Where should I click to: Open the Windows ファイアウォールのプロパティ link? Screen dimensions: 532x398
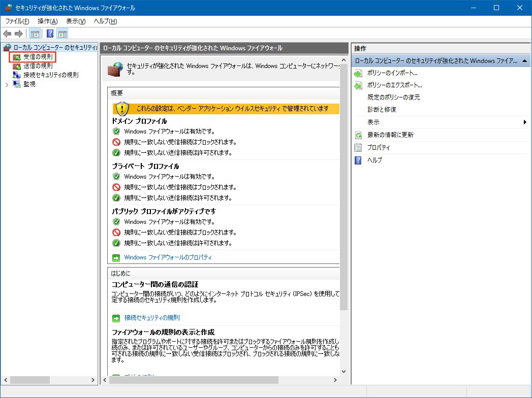point(168,257)
